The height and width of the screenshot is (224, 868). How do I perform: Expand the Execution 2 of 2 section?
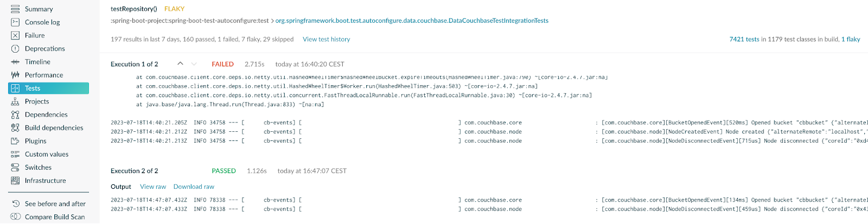pos(134,171)
